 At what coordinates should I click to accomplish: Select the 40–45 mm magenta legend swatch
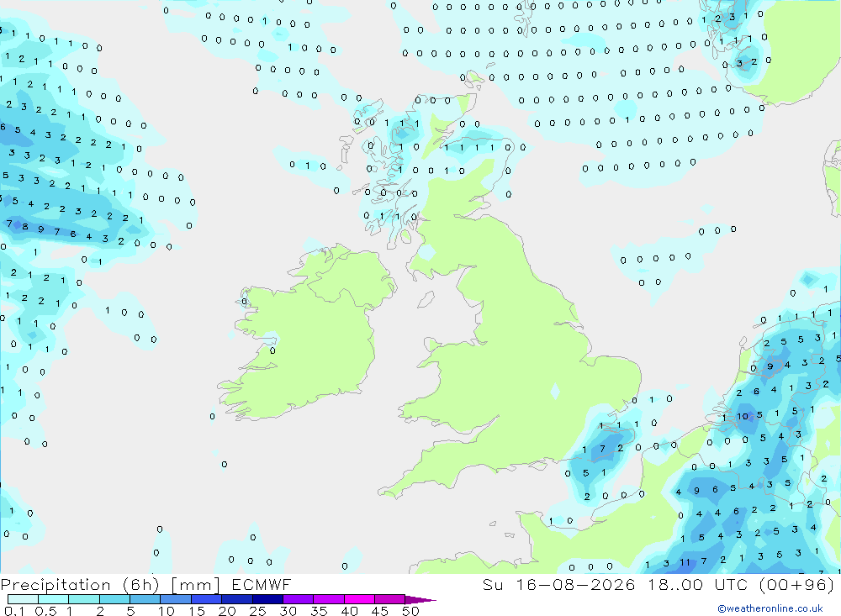[359, 599]
